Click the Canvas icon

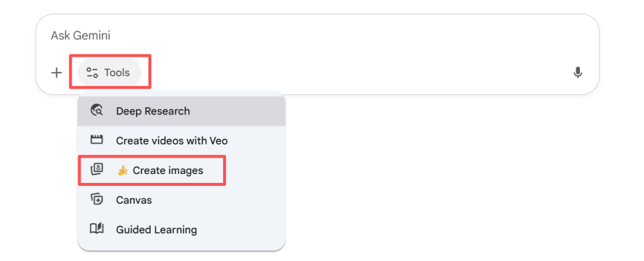pyautogui.click(x=97, y=200)
